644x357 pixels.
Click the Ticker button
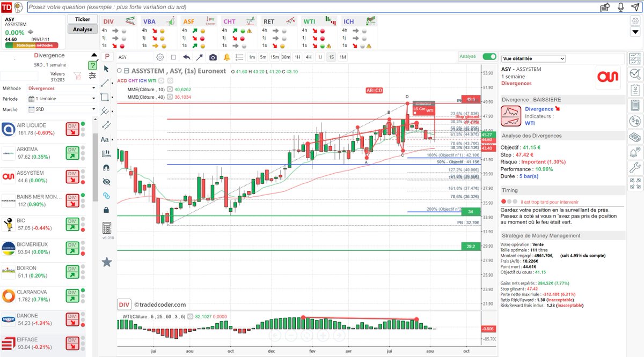pos(83,19)
